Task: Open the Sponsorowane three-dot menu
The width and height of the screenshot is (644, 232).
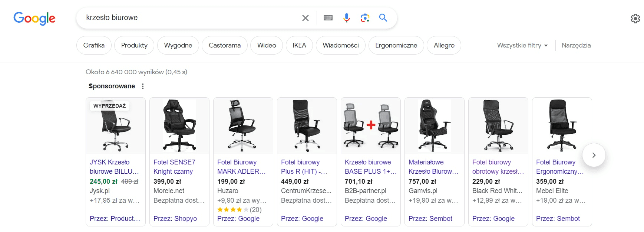Action: 143,86
